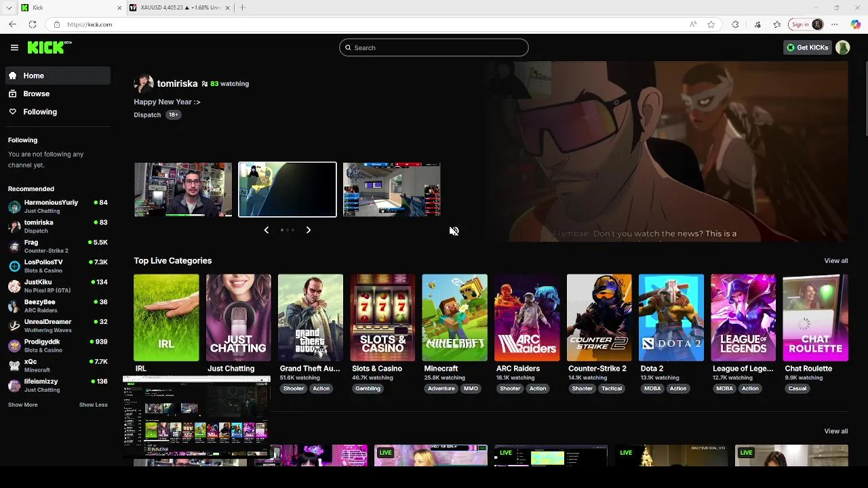This screenshot has width=868, height=488.
Task: Open the hamburger sidebar menu
Action: tap(14, 47)
